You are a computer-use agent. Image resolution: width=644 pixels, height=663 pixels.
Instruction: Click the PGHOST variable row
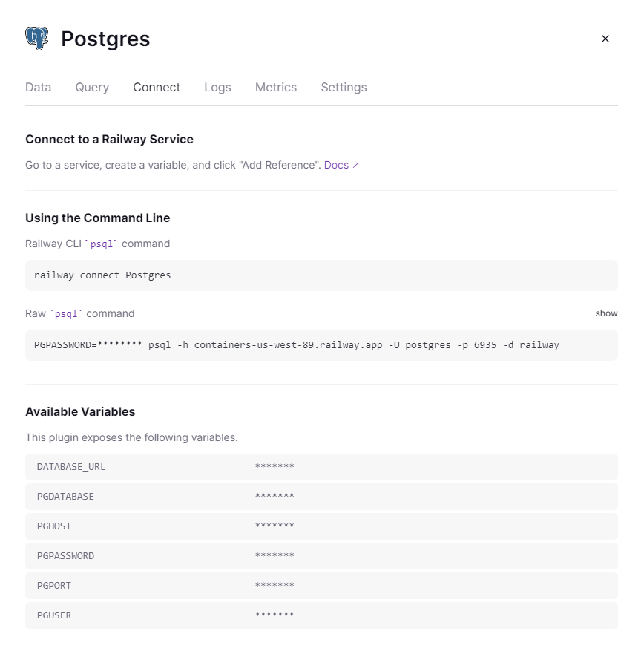pos(321,526)
